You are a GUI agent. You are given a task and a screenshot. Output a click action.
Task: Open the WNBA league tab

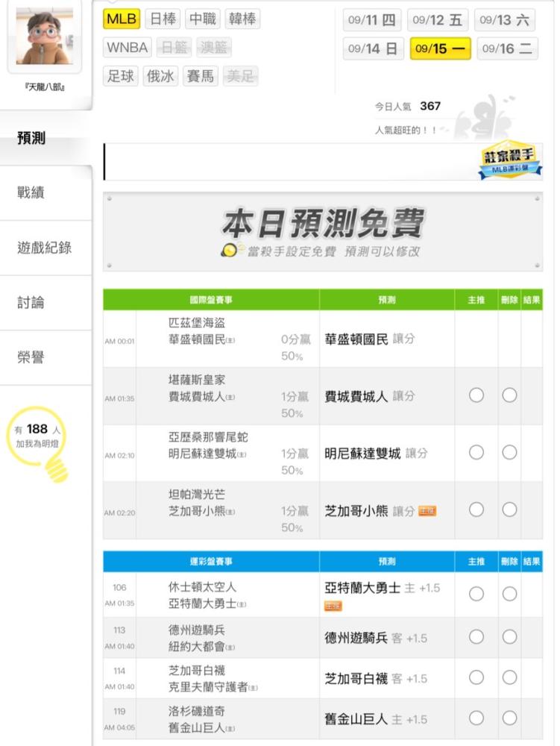coord(127,48)
